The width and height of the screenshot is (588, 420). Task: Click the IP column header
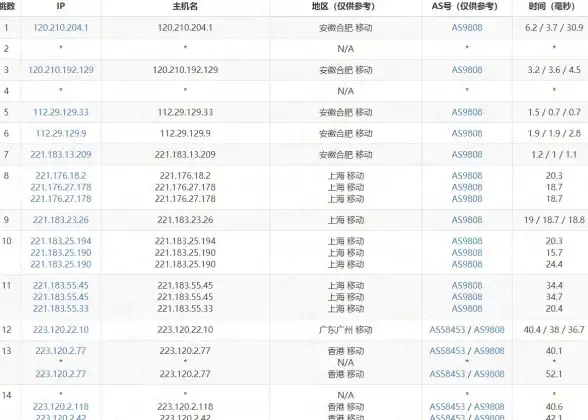[61, 6]
